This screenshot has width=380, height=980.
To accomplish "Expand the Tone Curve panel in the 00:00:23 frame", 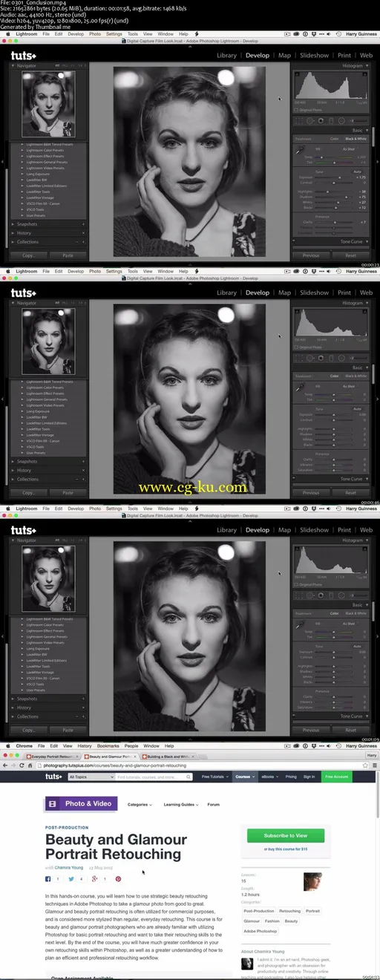I will pos(335,241).
